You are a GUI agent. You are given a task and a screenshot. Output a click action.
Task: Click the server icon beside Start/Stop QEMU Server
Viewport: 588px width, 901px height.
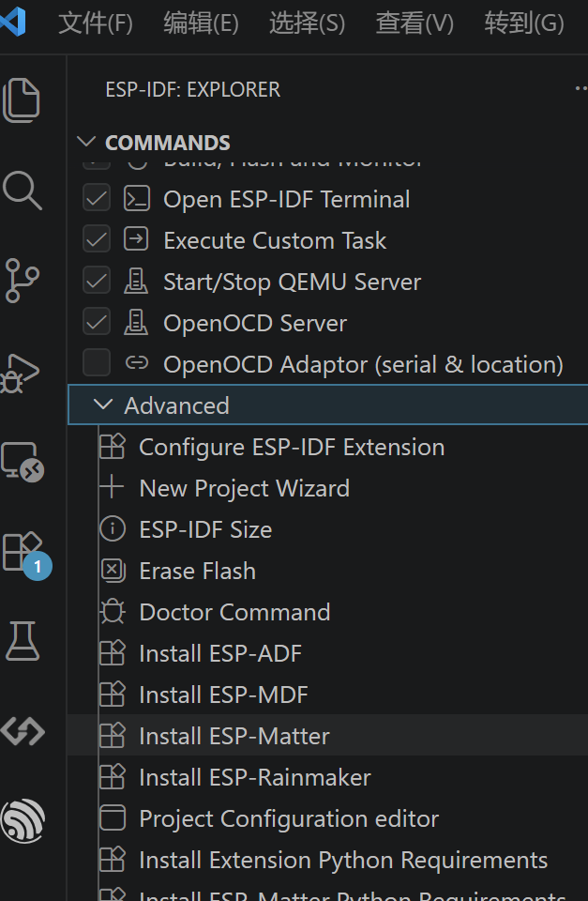[x=136, y=282]
